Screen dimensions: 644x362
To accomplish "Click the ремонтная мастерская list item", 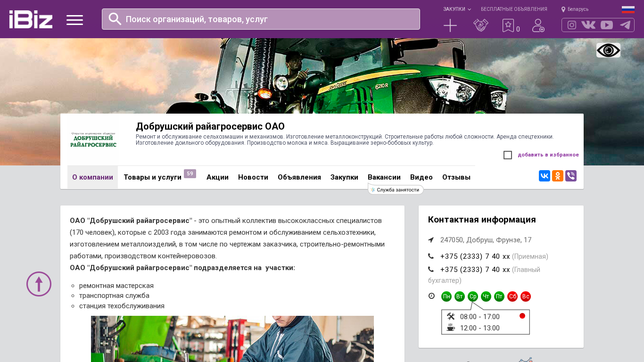I will pyautogui.click(x=116, y=286).
